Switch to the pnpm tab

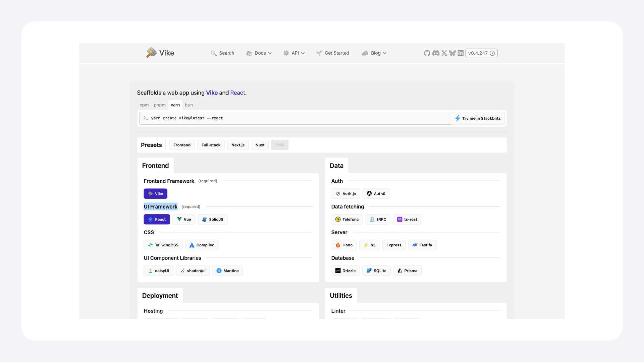(160, 105)
